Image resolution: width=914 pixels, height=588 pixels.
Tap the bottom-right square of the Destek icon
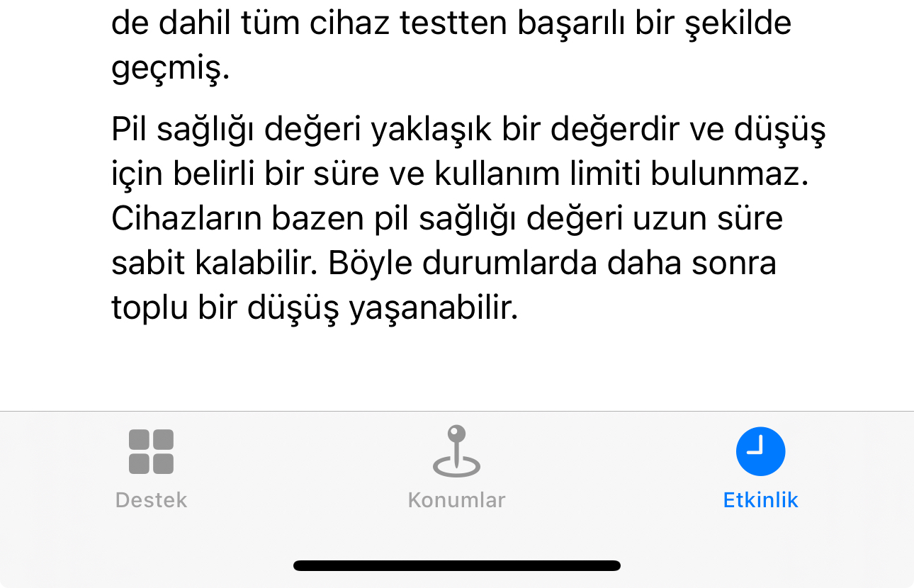pyautogui.click(x=163, y=464)
